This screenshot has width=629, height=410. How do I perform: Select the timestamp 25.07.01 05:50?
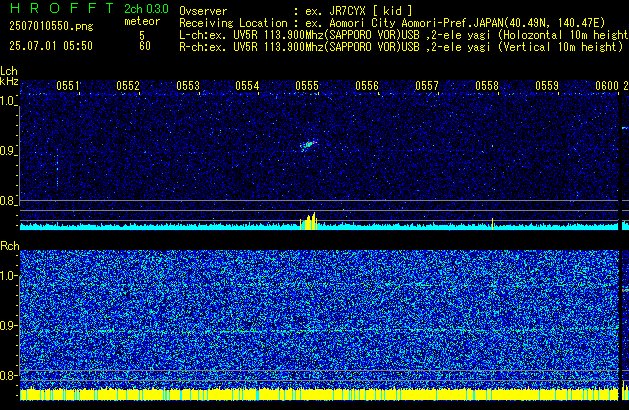point(51,46)
